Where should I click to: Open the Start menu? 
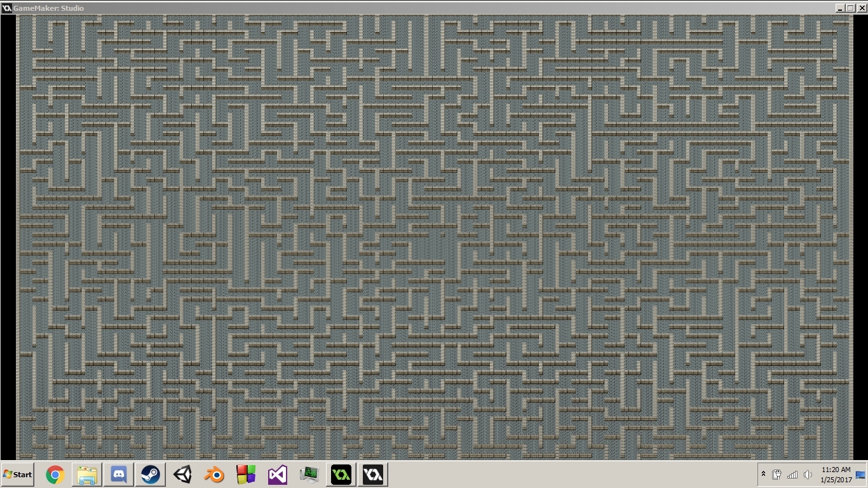[x=17, y=474]
